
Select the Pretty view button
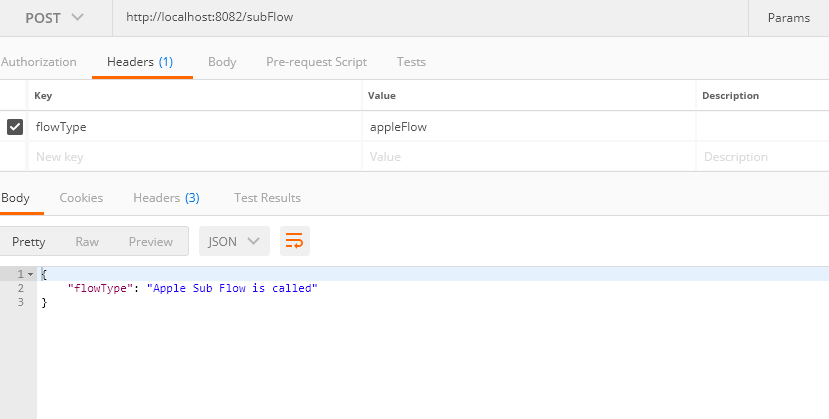(x=29, y=241)
